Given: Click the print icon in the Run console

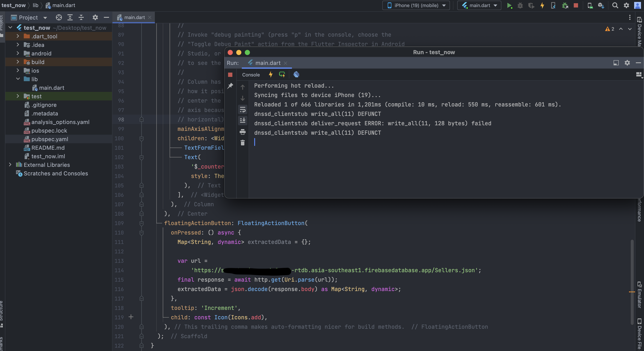Looking at the screenshot, I should coord(242,132).
